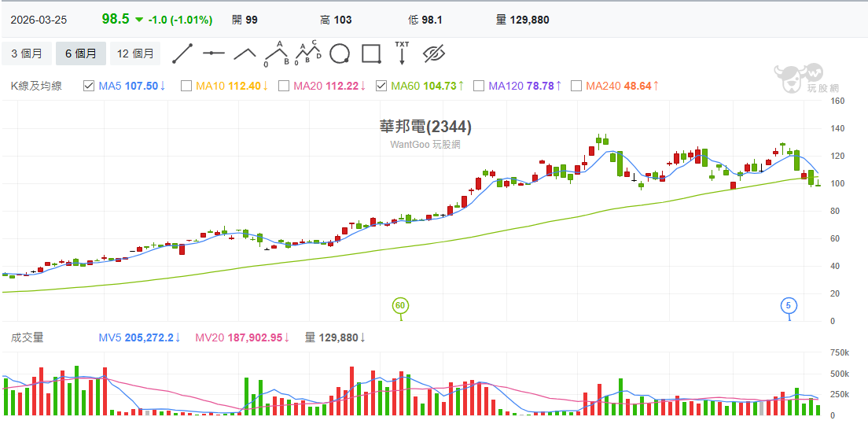Click the green 60 marker on the chart
868x424 pixels.
pyautogui.click(x=401, y=305)
